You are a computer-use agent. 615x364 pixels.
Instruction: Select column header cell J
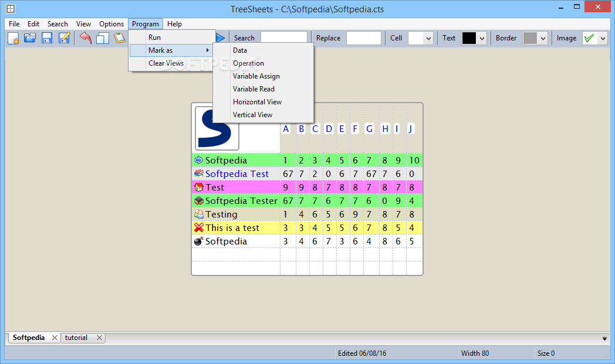tap(410, 128)
